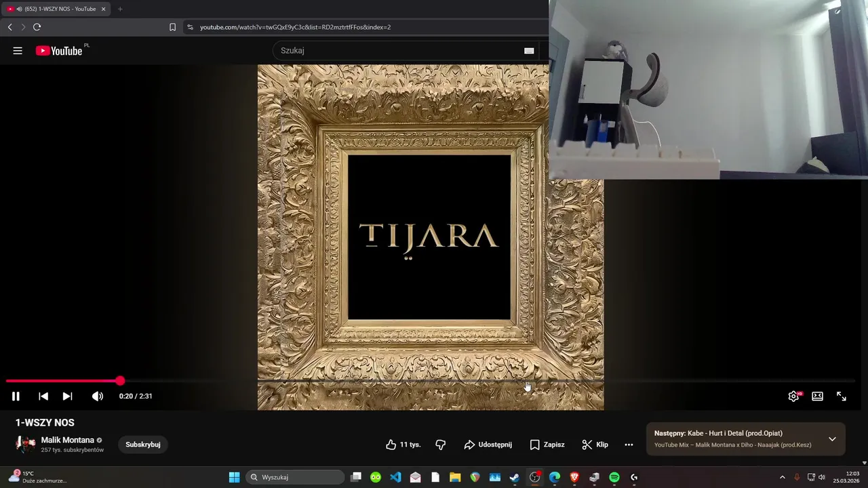Open a new browser tab
The width and height of the screenshot is (868, 488).
120,9
